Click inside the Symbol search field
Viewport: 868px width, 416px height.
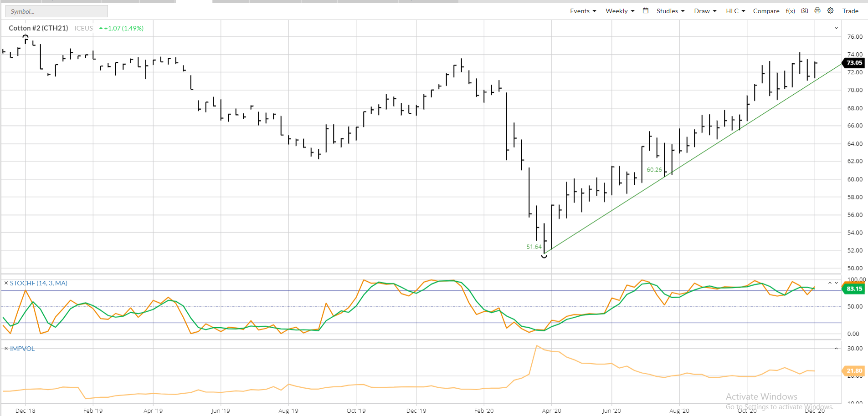click(56, 11)
